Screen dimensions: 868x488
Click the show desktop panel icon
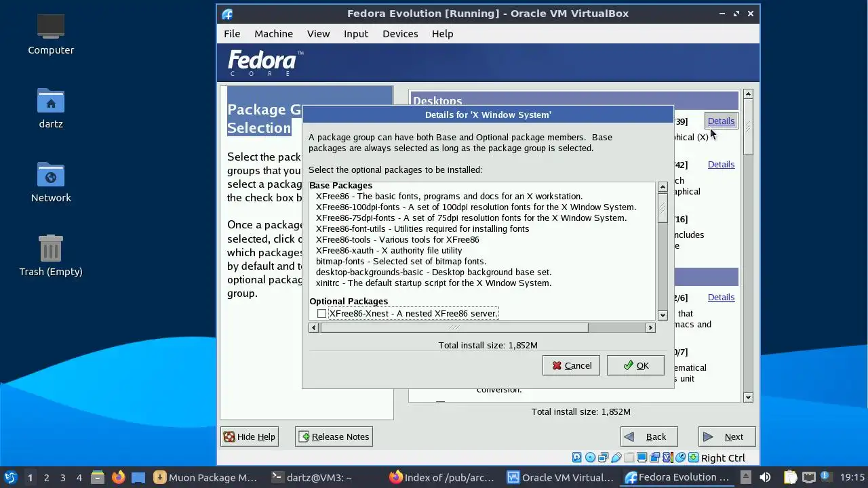[138, 477]
